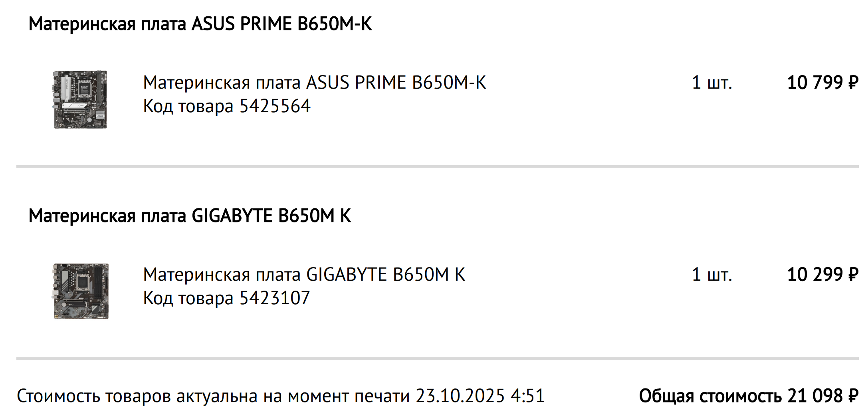Click the divider line above the footer

pos(437,358)
